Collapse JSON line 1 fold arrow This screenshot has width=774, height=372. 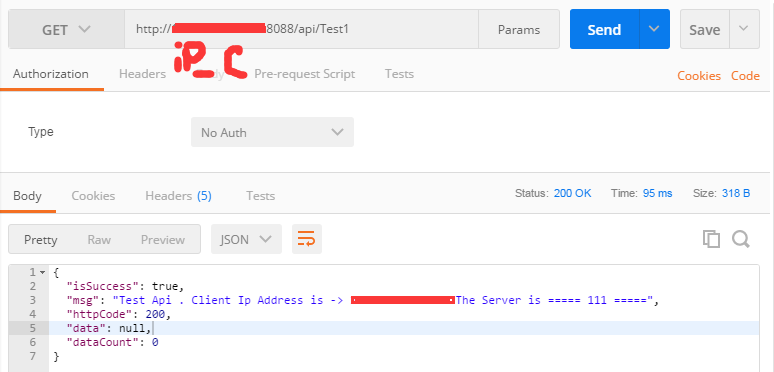click(x=42, y=272)
